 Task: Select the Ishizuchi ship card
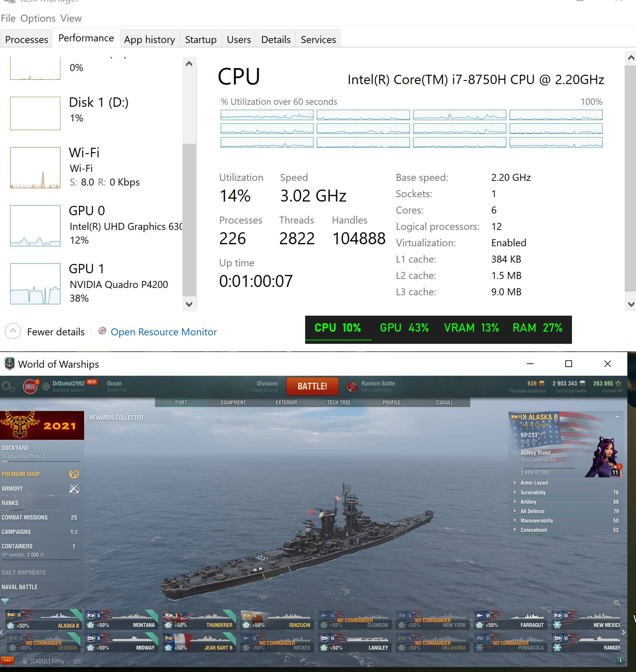coord(277,619)
